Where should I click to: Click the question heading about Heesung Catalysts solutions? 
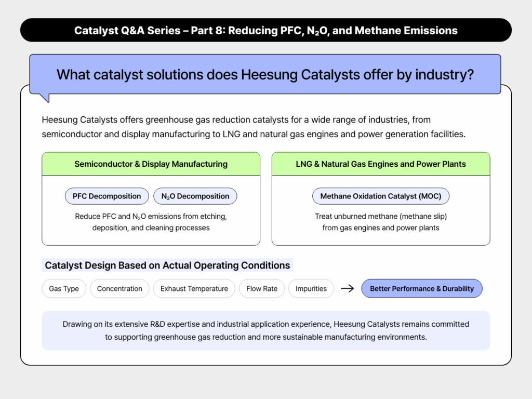pyautogui.click(x=265, y=74)
